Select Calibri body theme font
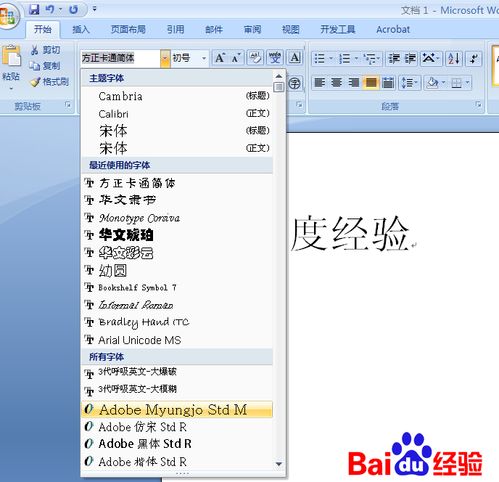Screen dimensions: 499x482 177,114
